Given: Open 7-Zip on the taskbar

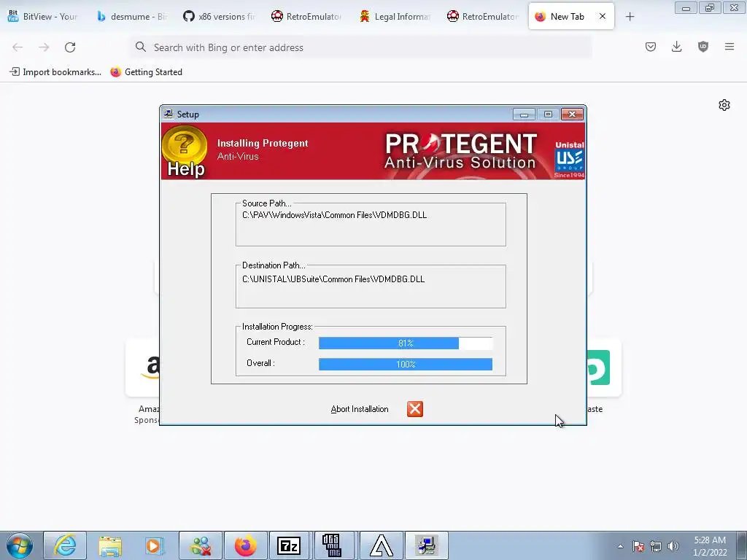Looking at the screenshot, I should pyautogui.click(x=289, y=545).
